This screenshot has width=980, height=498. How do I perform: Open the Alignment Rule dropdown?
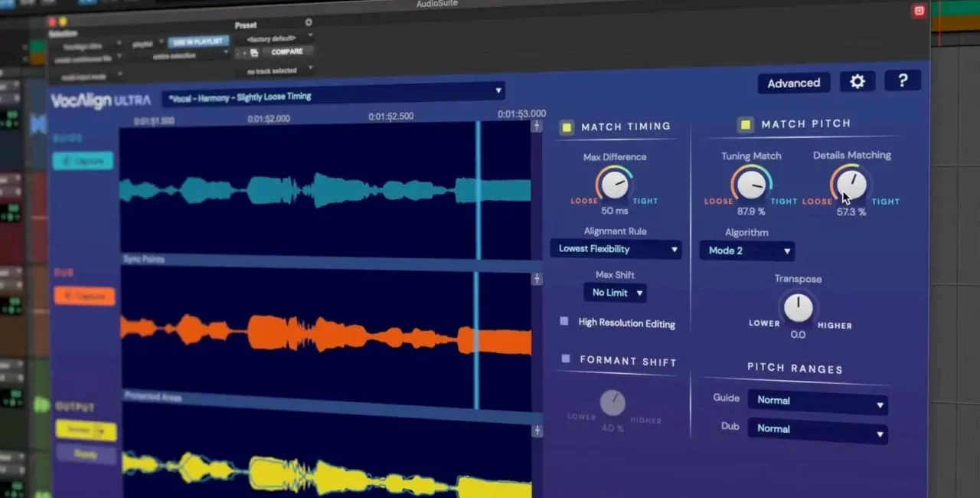coord(616,249)
